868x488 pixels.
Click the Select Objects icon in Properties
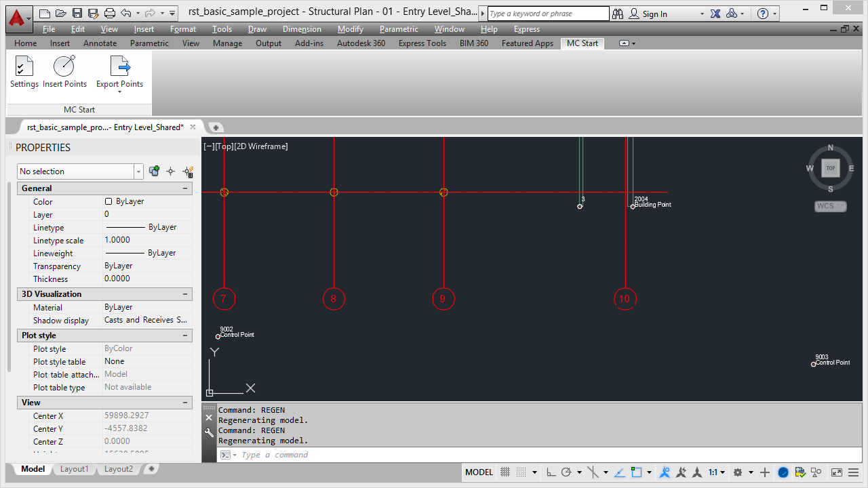pos(171,171)
